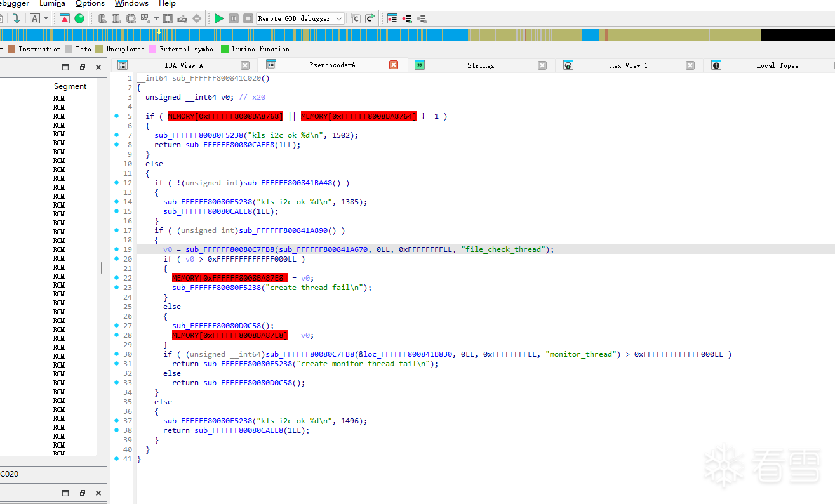Maximize the functions panel via its maximize icon
The width and height of the screenshot is (835, 504).
pyautogui.click(x=65, y=67)
